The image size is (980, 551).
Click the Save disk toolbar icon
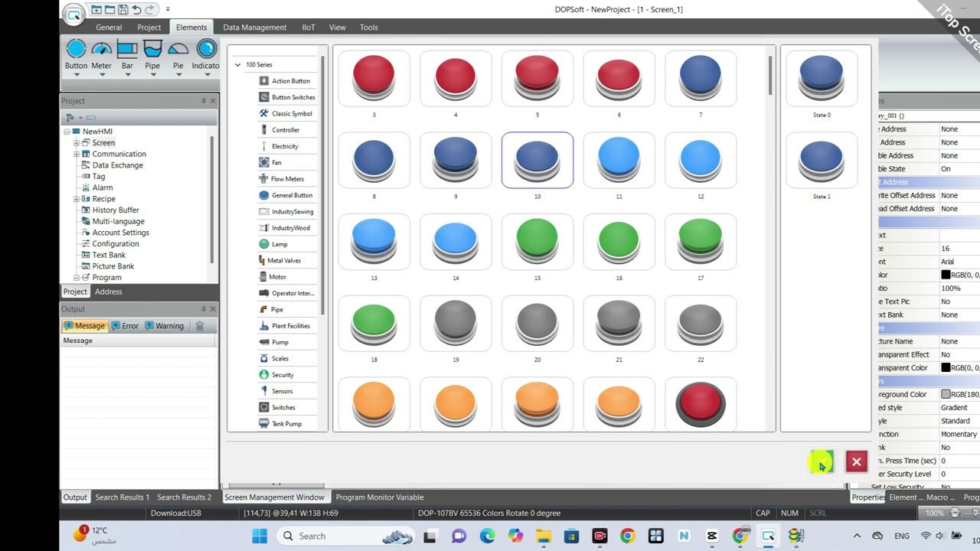tap(122, 10)
